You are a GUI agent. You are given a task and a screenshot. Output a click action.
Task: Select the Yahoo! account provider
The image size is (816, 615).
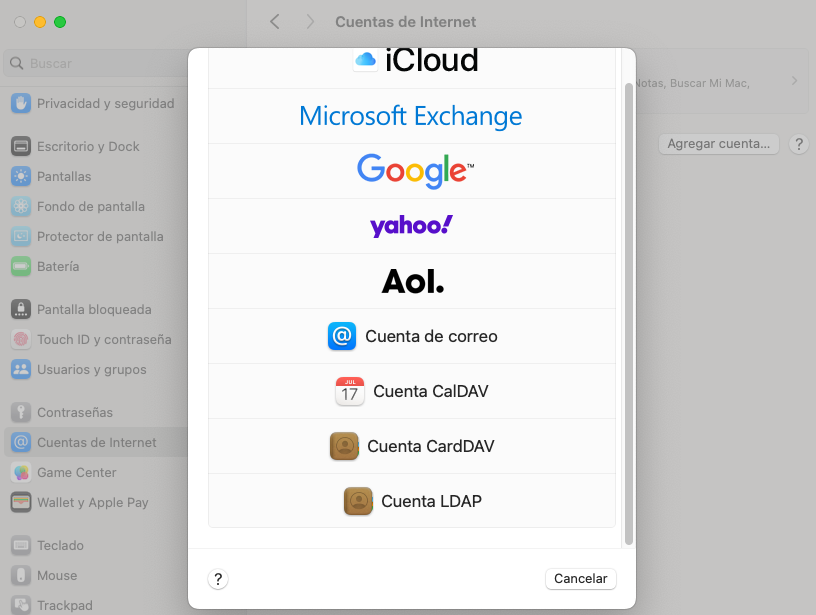[x=412, y=226]
